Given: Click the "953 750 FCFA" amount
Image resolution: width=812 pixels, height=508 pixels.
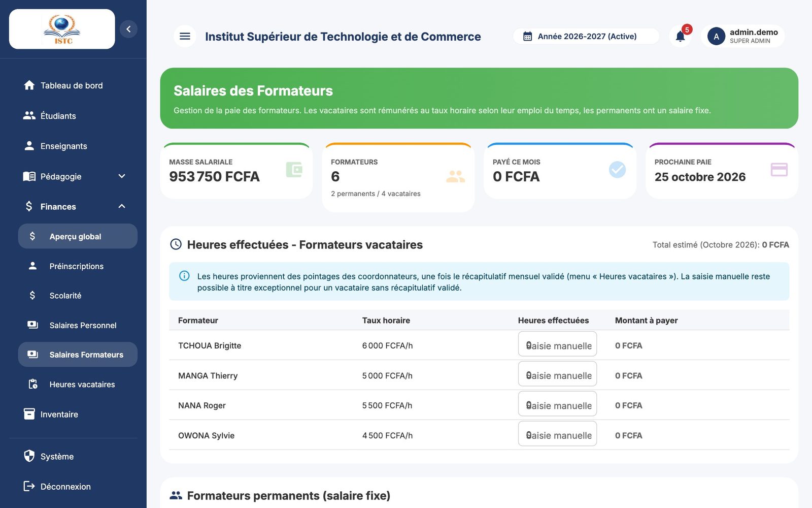Looking at the screenshot, I should [x=214, y=177].
